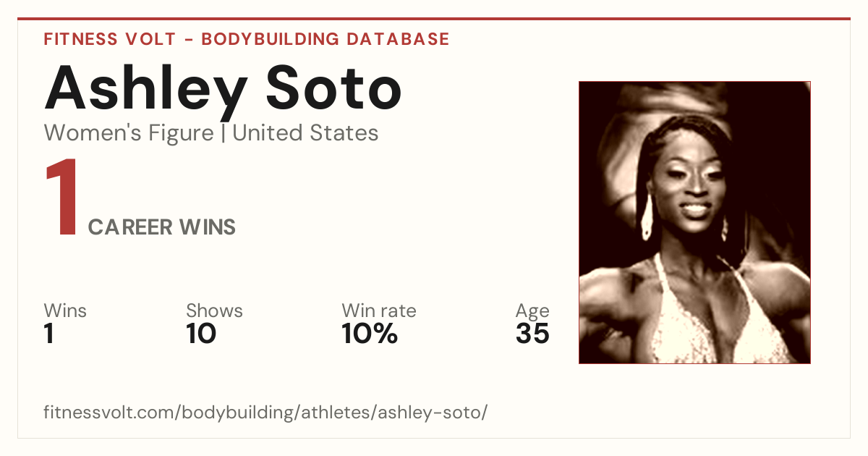Select the Women's Figure division text

pos(129,133)
